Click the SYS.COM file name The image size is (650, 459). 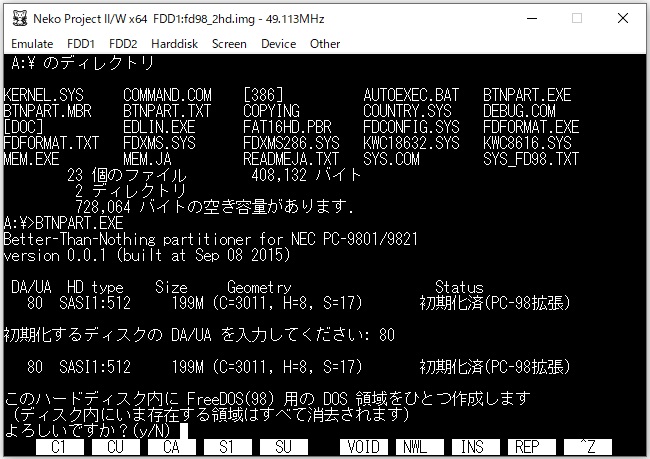(391, 159)
